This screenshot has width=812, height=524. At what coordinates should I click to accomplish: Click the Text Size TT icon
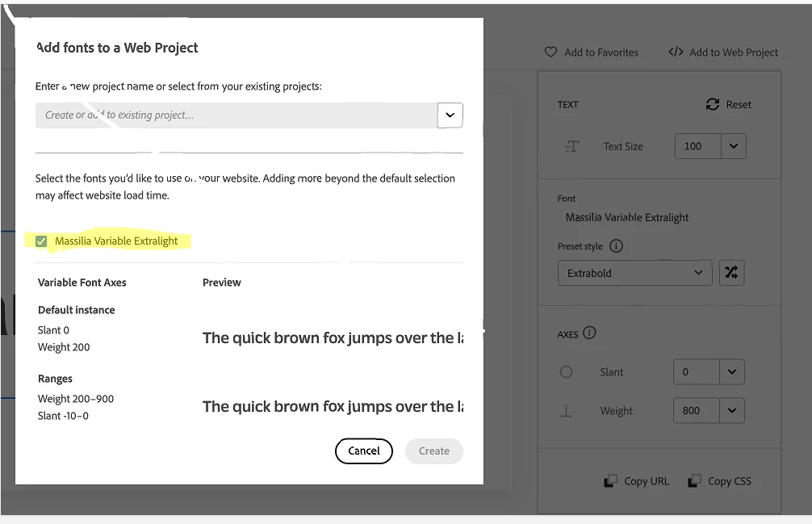click(571, 146)
